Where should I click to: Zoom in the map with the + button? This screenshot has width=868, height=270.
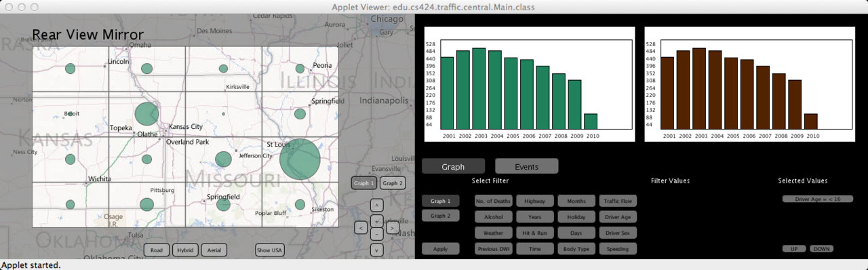click(x=378, y=221)
